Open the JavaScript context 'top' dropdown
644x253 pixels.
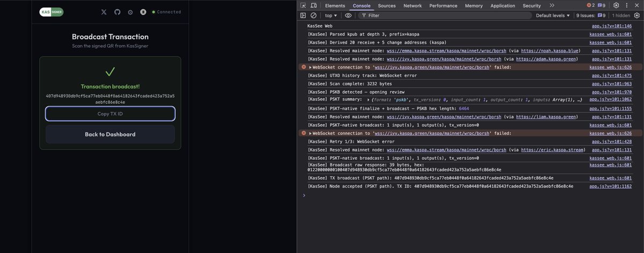[331, 16]
